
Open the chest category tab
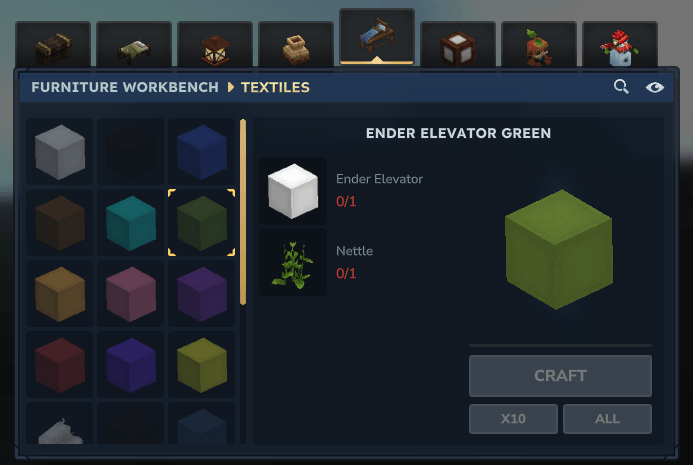point(53,44)
